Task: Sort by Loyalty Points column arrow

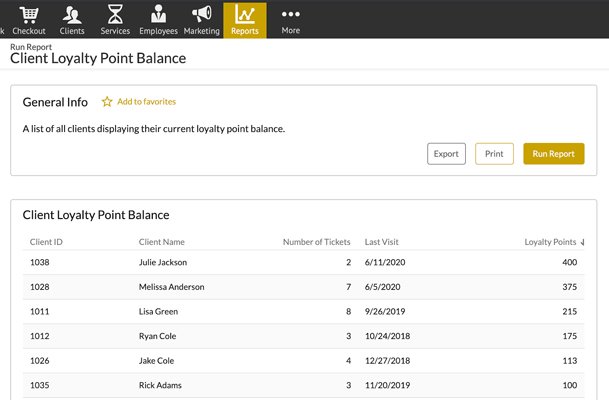Action: pos(584,242)
